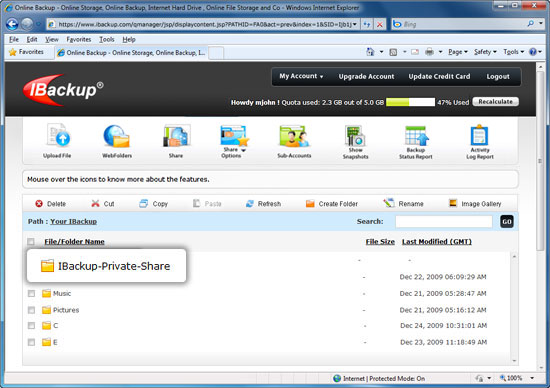550x388 pixels.
Task: Click the IBackup logo
Action: coord(63,90)
